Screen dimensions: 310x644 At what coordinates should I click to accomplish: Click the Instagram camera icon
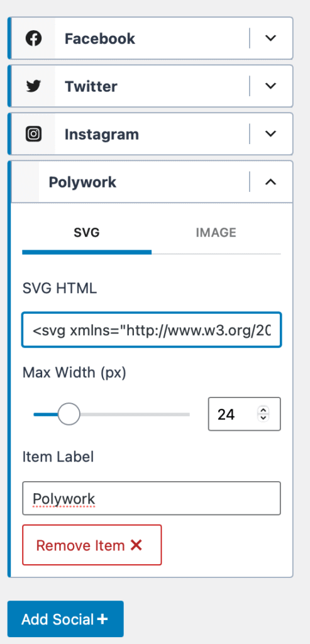[34, 134]
